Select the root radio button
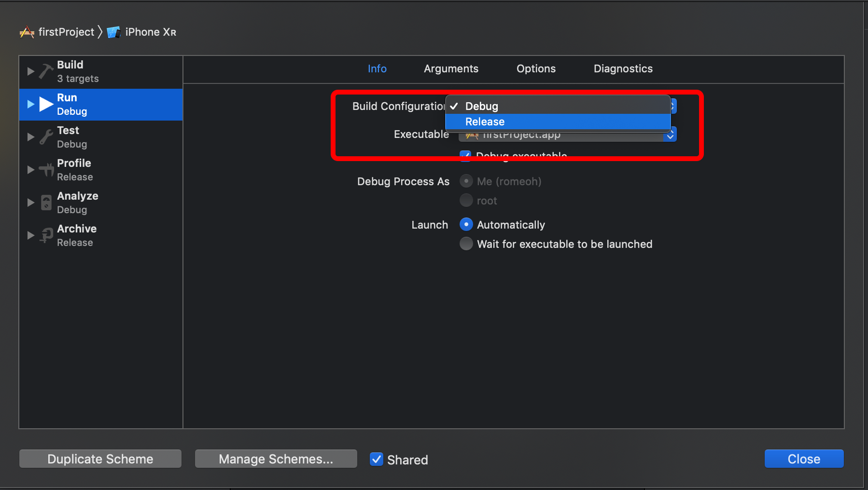 (x=466, y=200)
